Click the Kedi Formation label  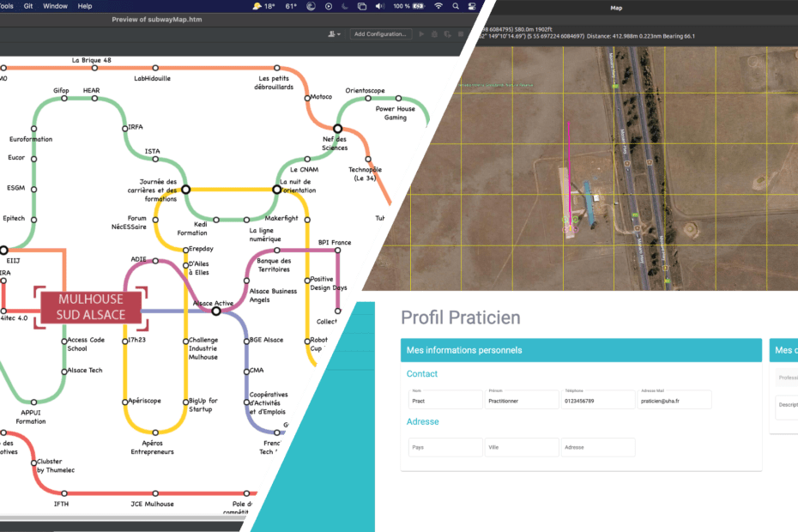[192, 228]
